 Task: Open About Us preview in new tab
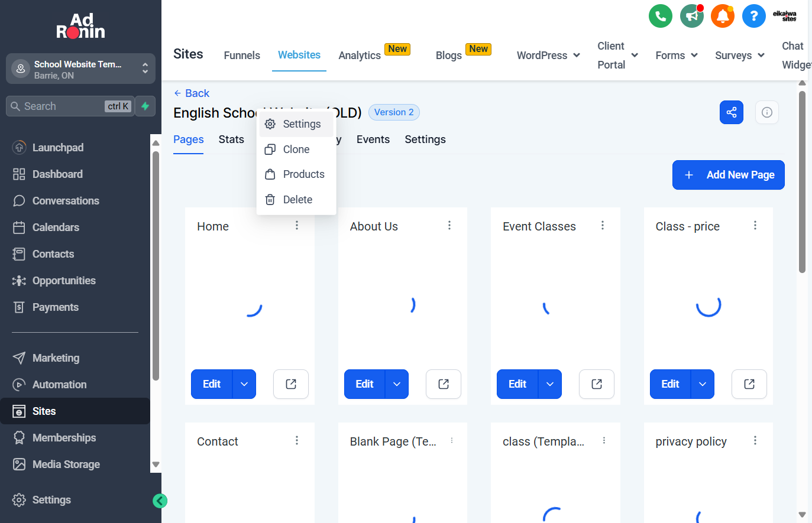(x=444, y=384)
